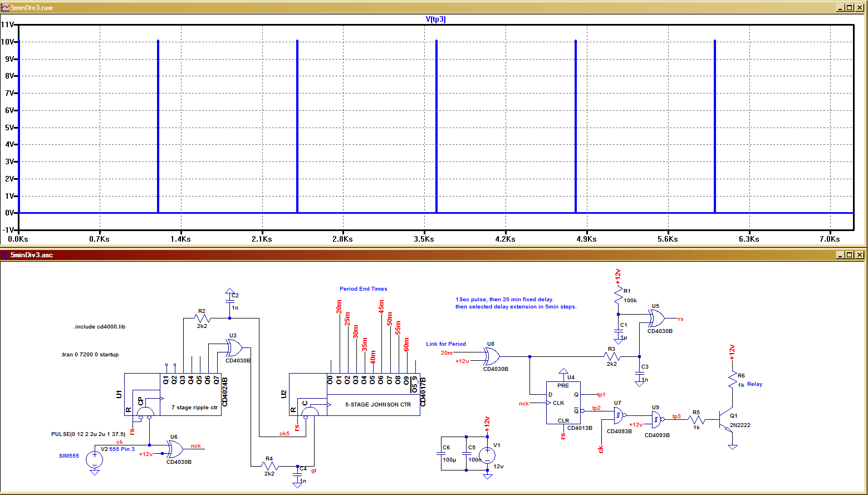Screen dimensions: 868x495
Task: Select the U5 XOR gate symbol
Action: pyautogui.click(x=656, y=318)
